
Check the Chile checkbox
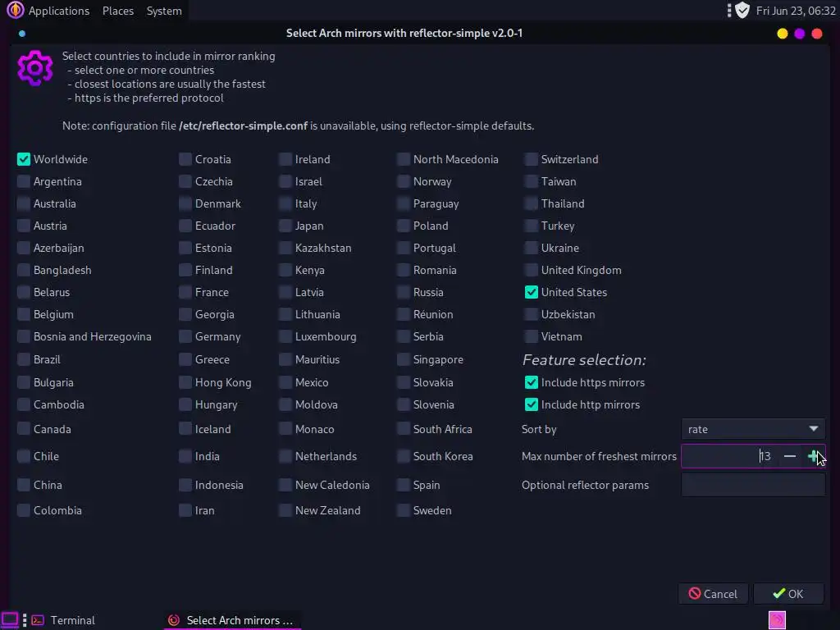(x=24, y=456)
